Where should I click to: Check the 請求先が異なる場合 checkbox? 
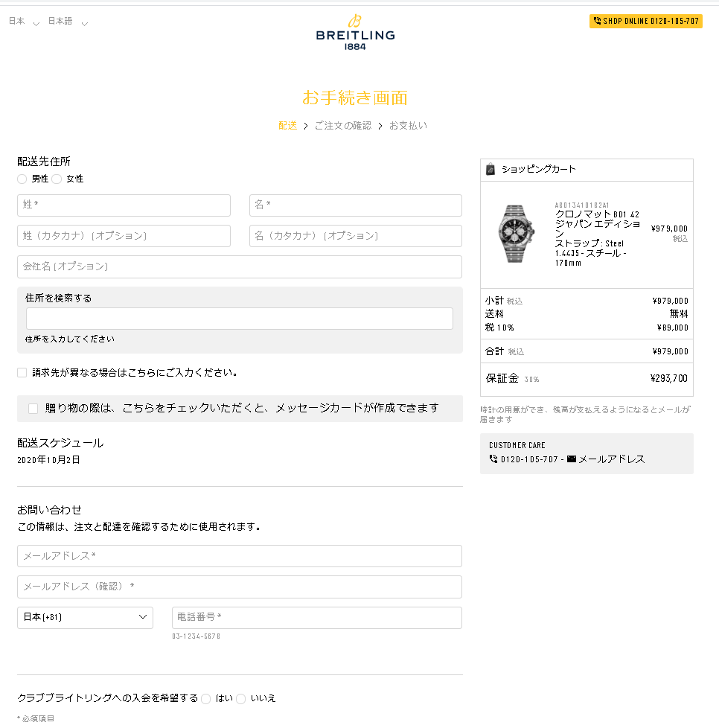click(22, 373)
